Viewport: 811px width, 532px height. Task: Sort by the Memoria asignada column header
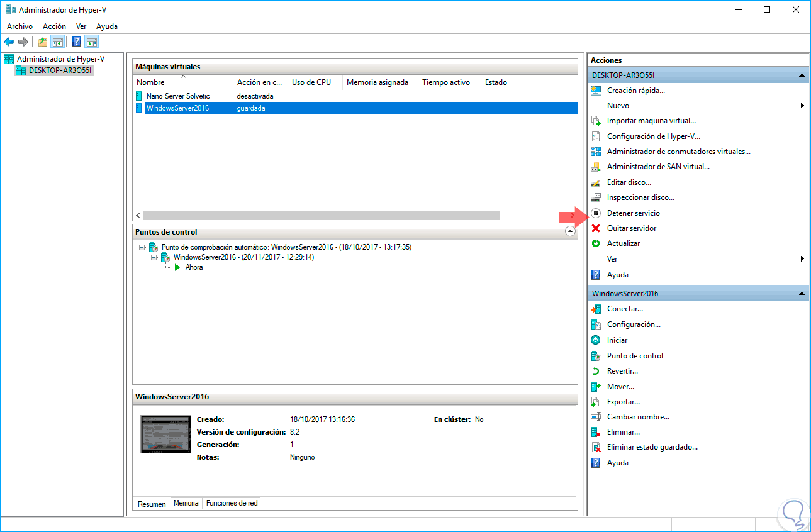[379, 82]
